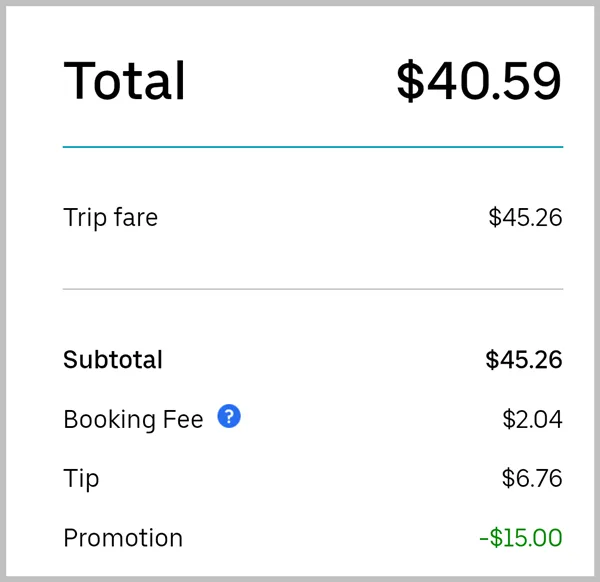Click the word Fee beside the help icon
Image resolution: width=600 pixels, height=582 pixels.
point(183,419)
